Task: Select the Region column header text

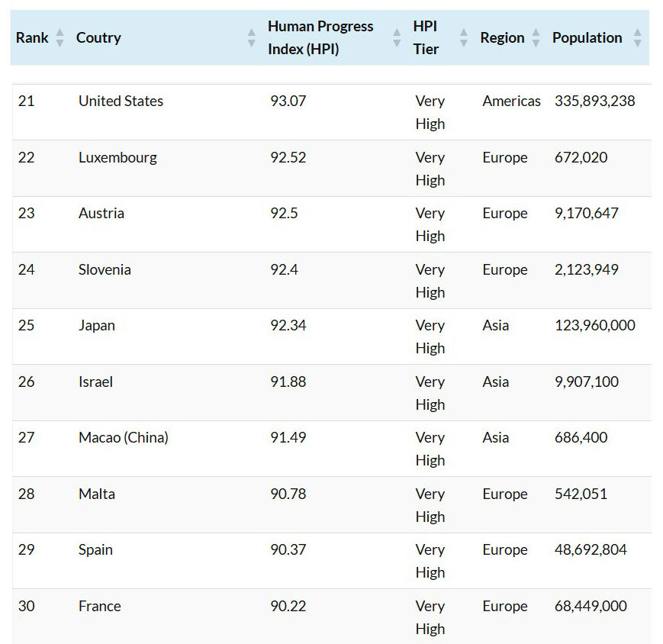Action: [502, 37]
